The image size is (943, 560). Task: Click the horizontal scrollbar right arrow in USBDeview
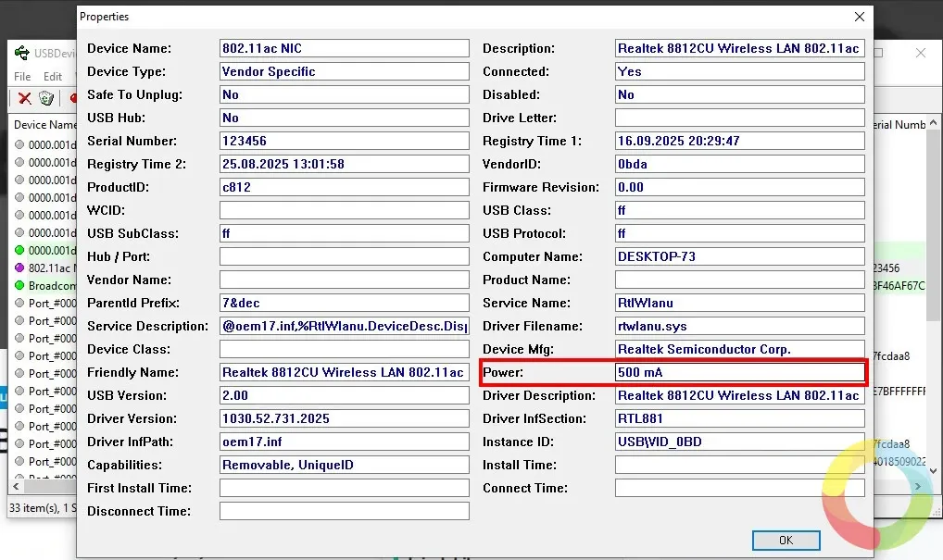[x=918, y=486]
